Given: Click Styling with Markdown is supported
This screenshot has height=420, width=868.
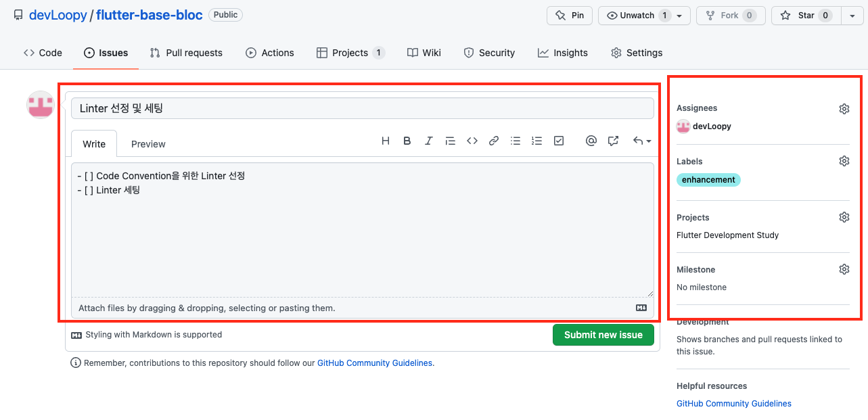Looking at the screenshot, I should 147,335.
